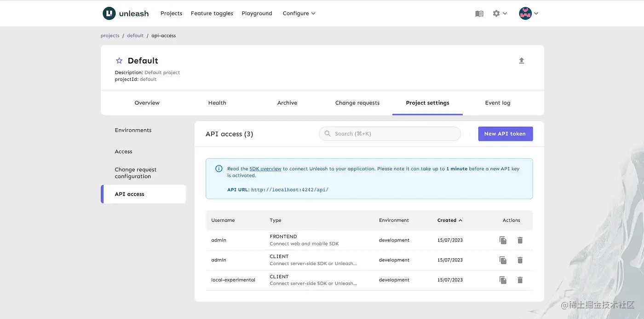Select API access in settings sidebar
644x319 pixels.
(x=143, y=194)
